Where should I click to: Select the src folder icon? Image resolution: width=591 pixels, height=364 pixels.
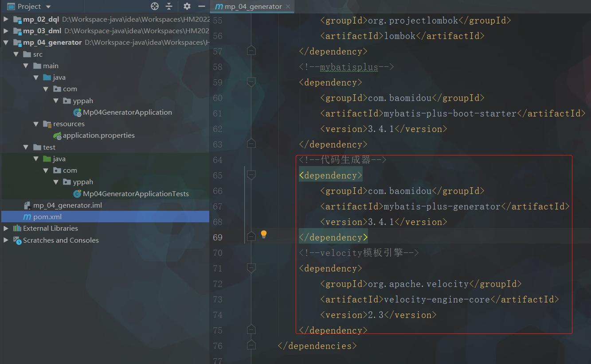click(27, 54)
